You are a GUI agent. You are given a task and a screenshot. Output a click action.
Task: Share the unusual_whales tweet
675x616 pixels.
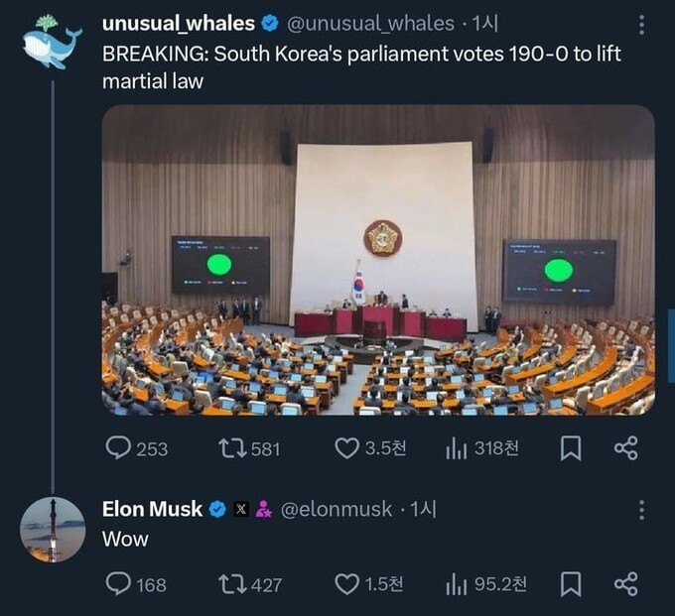(x=626, y=448)
